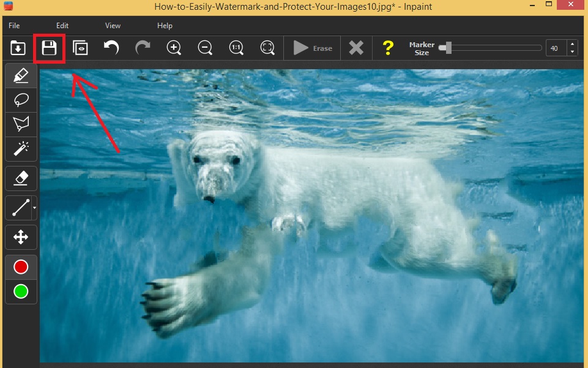Zoom in on the image
This screenshot has width=588, height=368.
174,48
